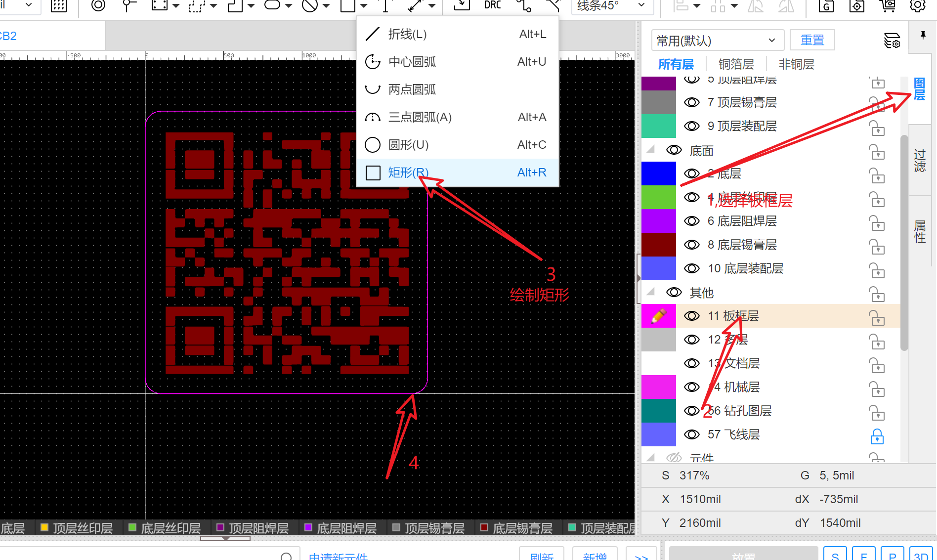The width and height of the screenshot is (937, 560).
Task: Click the import icon in toolbar
Action: point(462,5)
